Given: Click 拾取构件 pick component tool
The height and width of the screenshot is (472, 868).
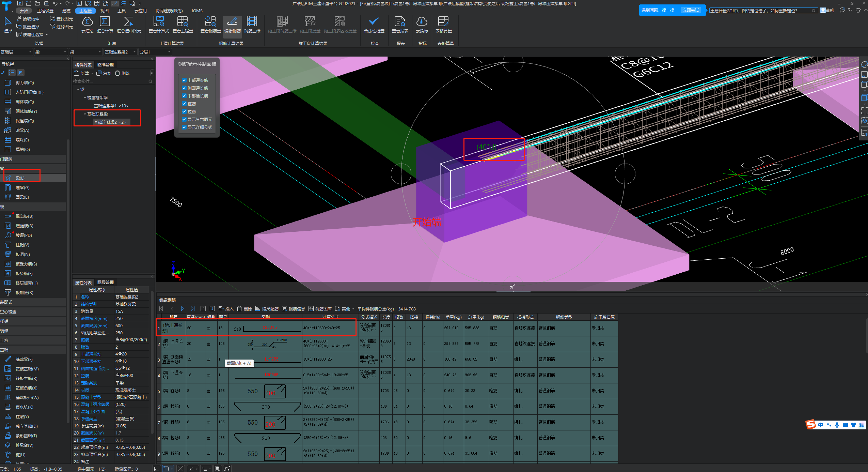Looking at the screenshot, I should [x=28, y=19].
